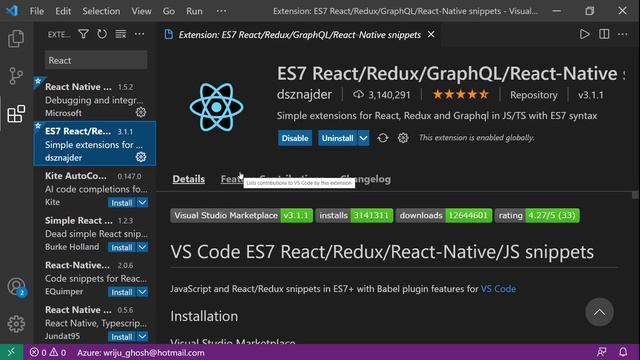Viewport: 640px width, 360px height.
Task: Select Kite AutoComplete in extension list
Action: (x=94, y=189)
